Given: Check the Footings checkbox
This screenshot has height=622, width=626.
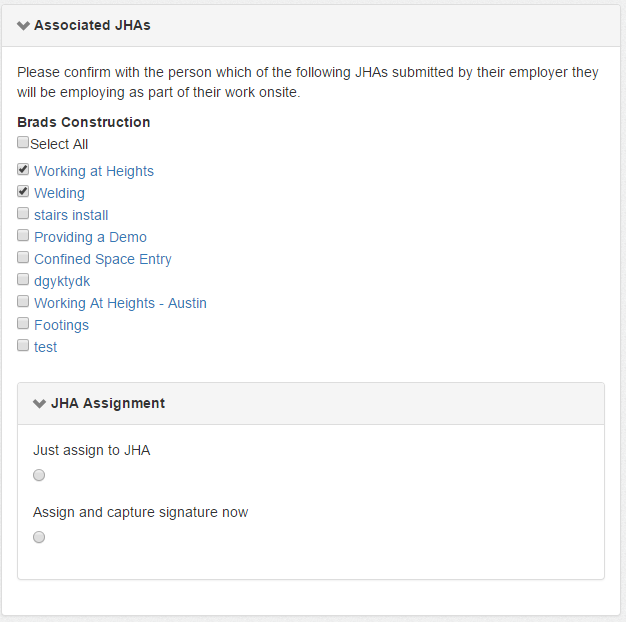Looking at the screenshot, I should 23,324.
